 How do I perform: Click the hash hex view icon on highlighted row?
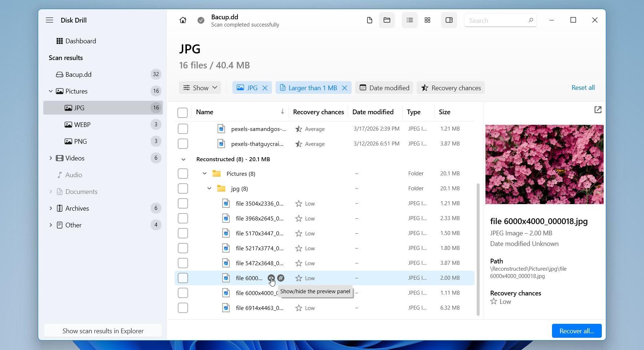[x=281, y=278]
